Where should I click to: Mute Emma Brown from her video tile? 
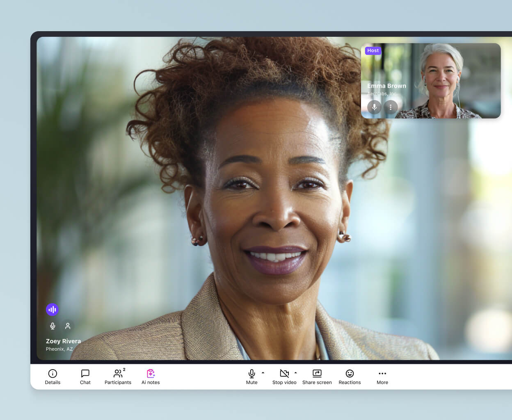coord(374,107)
